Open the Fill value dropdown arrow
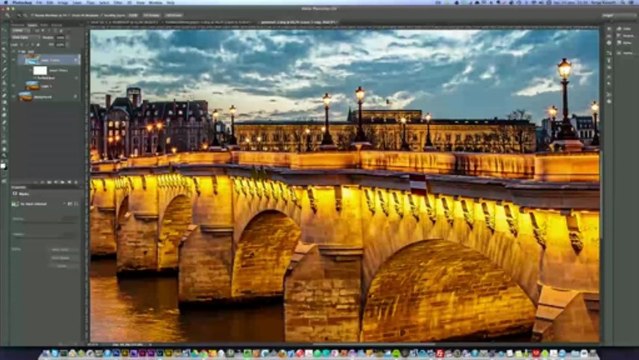The height and width of the screenshot is (360, 639). click(67, 44)
